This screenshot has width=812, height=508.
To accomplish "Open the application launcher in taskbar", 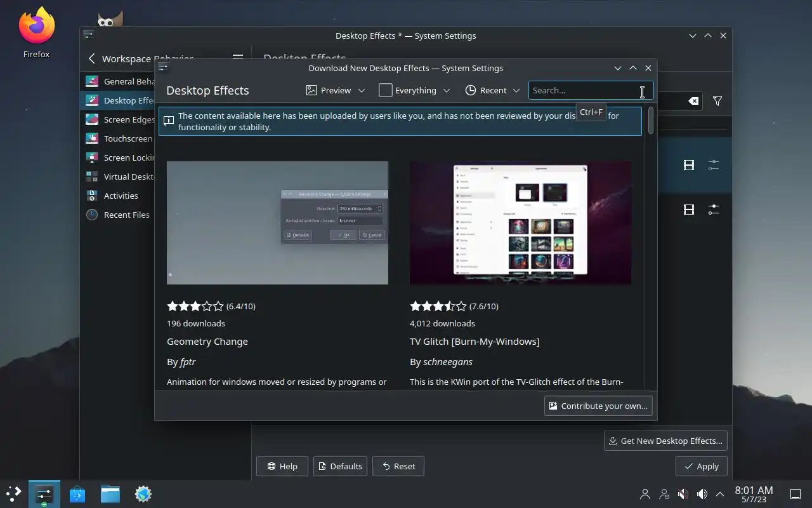I will tap(13, 494).
